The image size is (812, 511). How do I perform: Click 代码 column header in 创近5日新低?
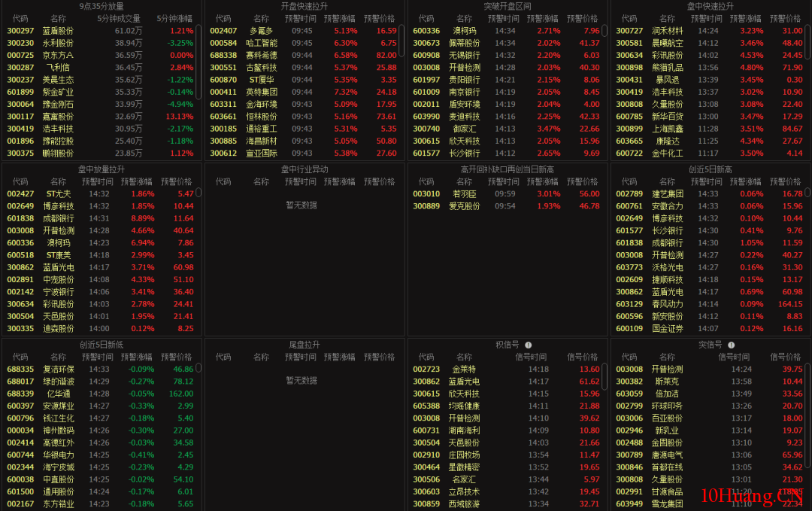click(20, 357)
